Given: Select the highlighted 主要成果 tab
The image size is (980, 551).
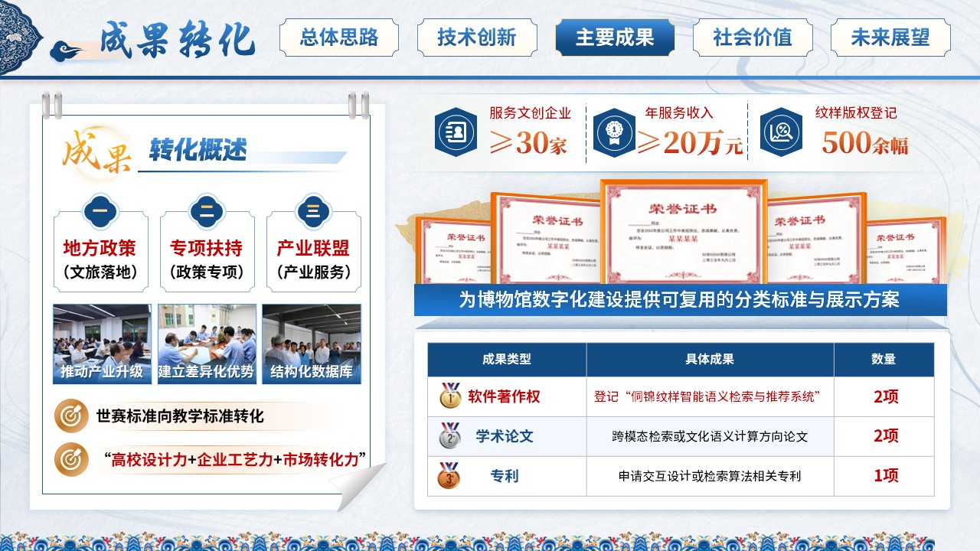Looking at the screenshot, I should pyautogui.click(x=615, y=37).
